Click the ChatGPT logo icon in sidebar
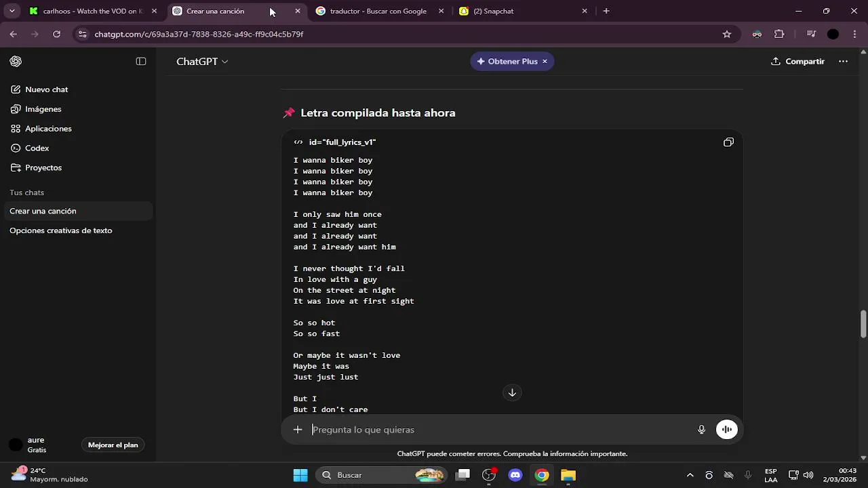 (x=16, y=62)
